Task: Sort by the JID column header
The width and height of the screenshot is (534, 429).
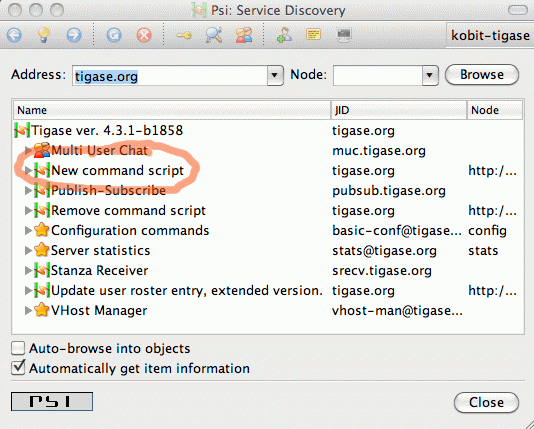Action: point(398,110)
